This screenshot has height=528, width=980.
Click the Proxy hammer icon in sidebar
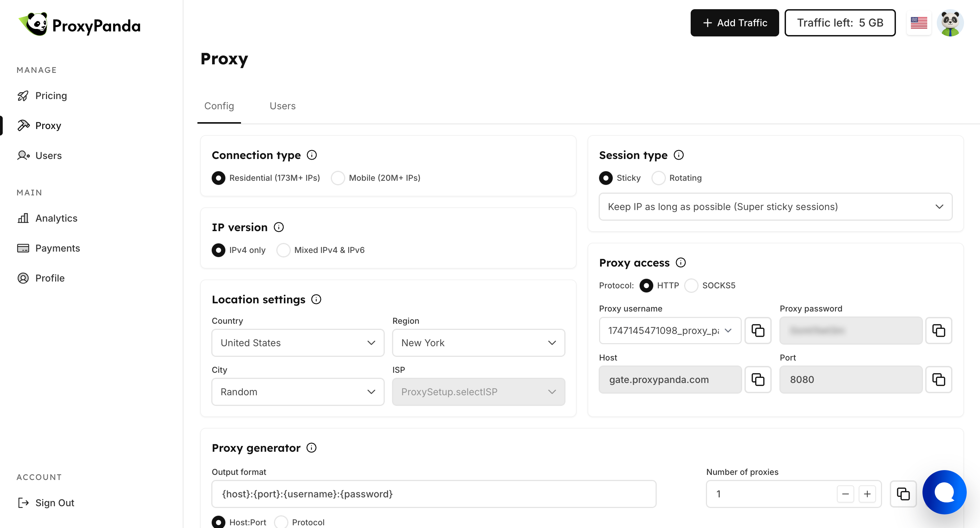tap(23, 126)
